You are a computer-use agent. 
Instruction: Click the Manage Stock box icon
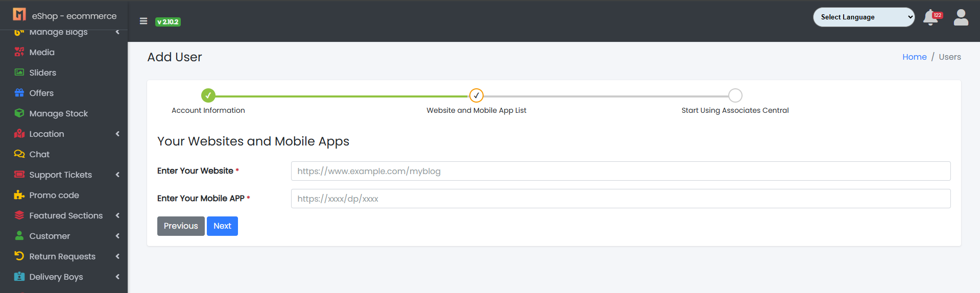[19, 113]
